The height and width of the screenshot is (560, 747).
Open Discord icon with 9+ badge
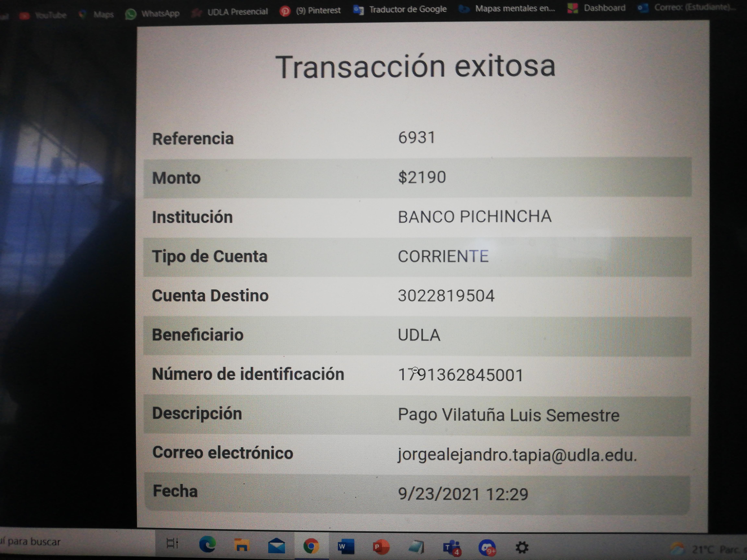pos(487,548)
